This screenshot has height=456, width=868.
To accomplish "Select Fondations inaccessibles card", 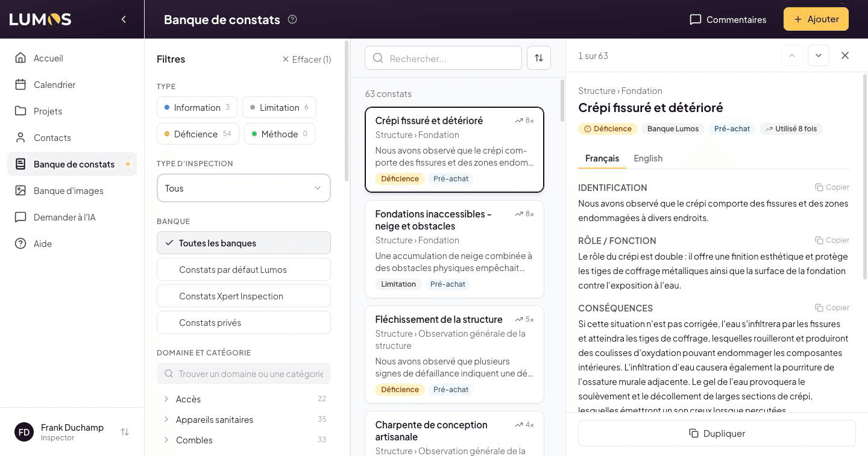I will click(454, 249).
